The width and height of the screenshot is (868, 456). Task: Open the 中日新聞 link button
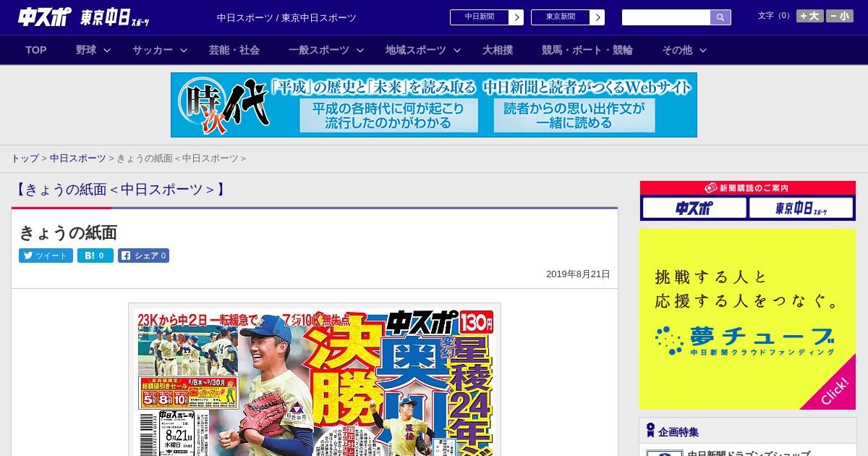pyautogui.click(x=480, y=17)
